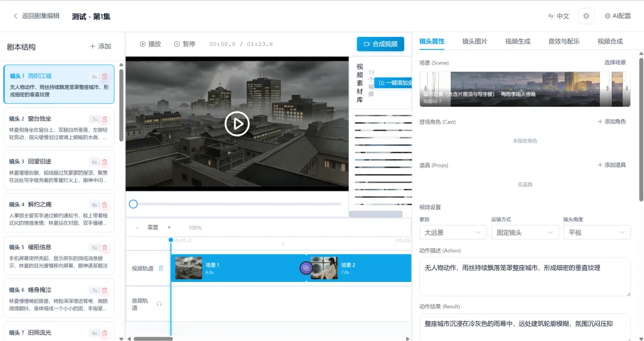Click 添加道具 to add a prop
The height and width of the screenshot is (341, 644).
612,165
